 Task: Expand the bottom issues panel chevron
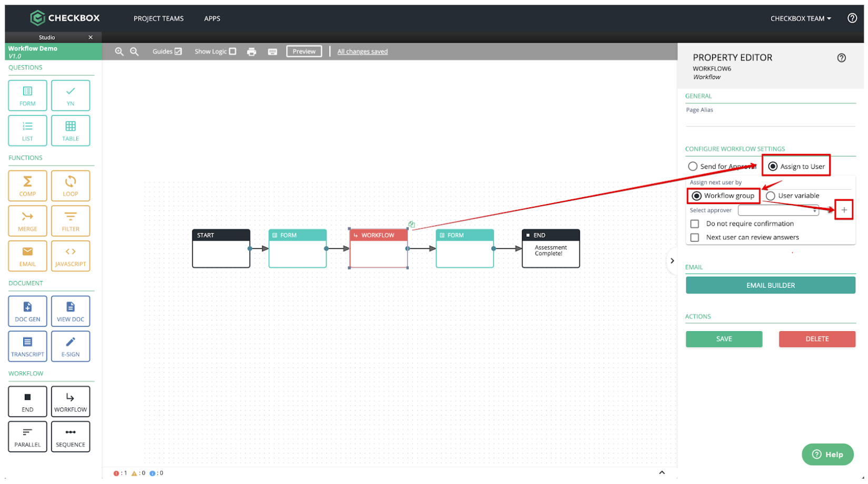(662, 472)
